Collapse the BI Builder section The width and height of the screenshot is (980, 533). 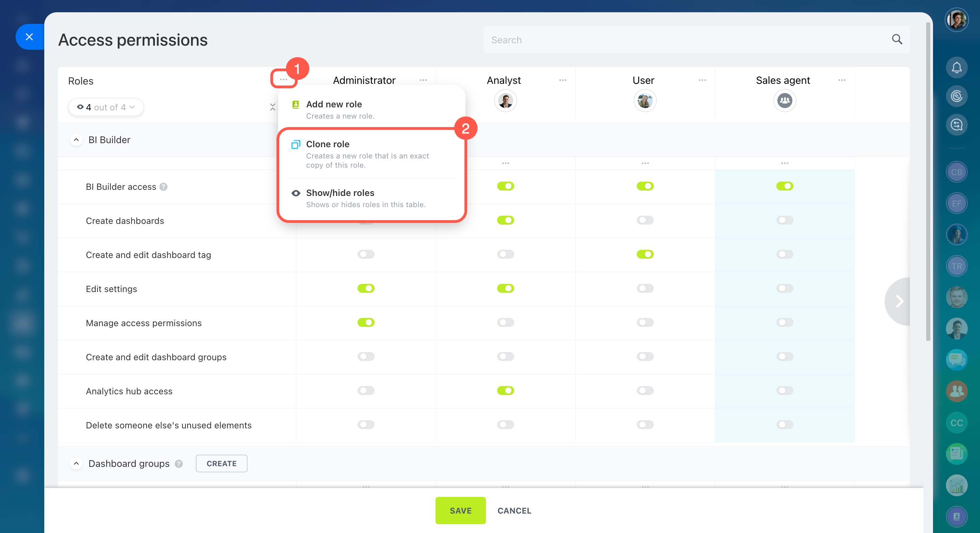point(77,140)
